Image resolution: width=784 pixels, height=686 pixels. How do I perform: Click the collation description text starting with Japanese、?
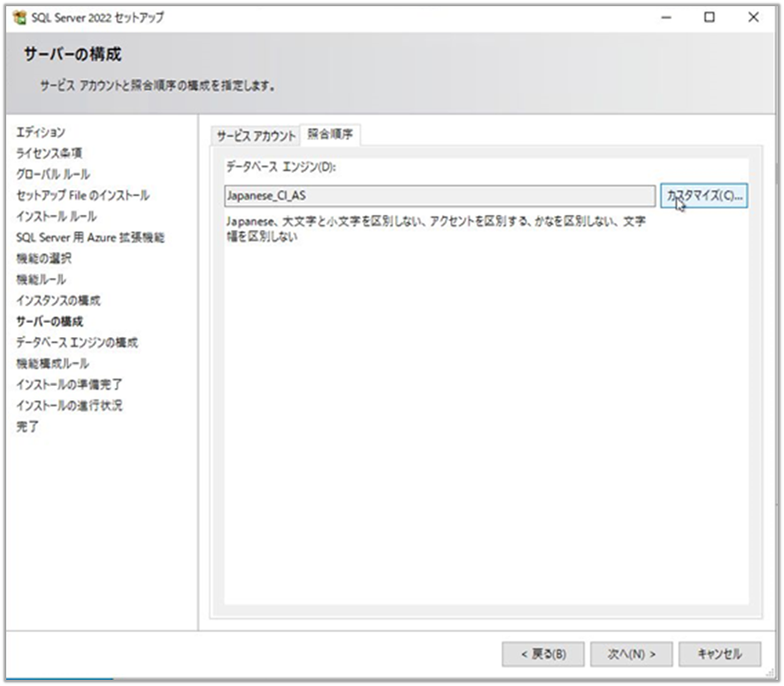435,228
